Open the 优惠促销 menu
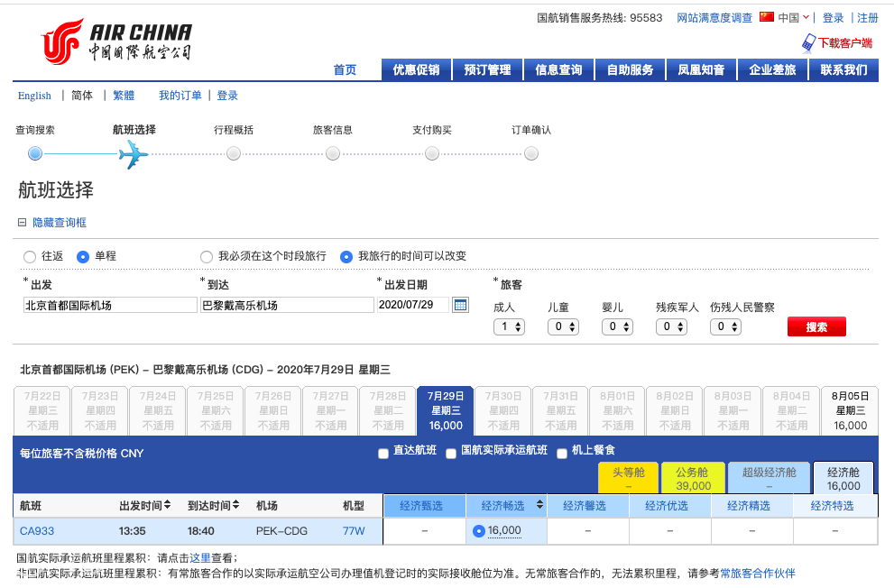 [x=416, y=70]
